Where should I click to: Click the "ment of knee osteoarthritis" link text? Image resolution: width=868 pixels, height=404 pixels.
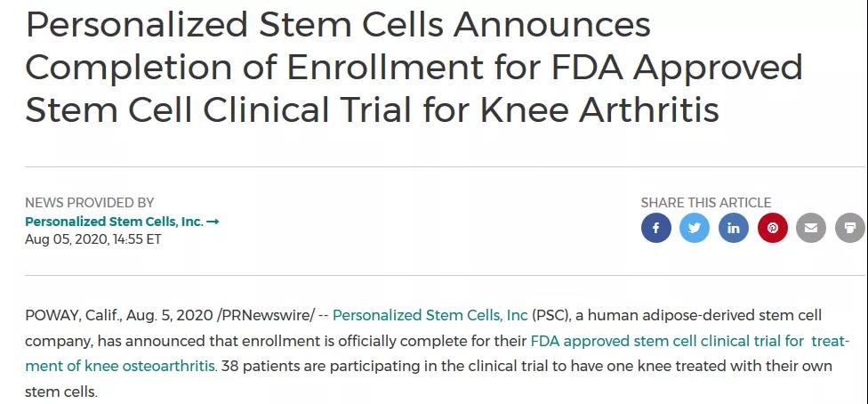point(120,366)
